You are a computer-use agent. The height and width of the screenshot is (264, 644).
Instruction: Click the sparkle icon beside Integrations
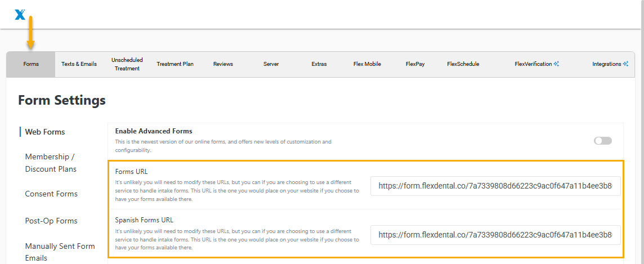tap(625, 64)
